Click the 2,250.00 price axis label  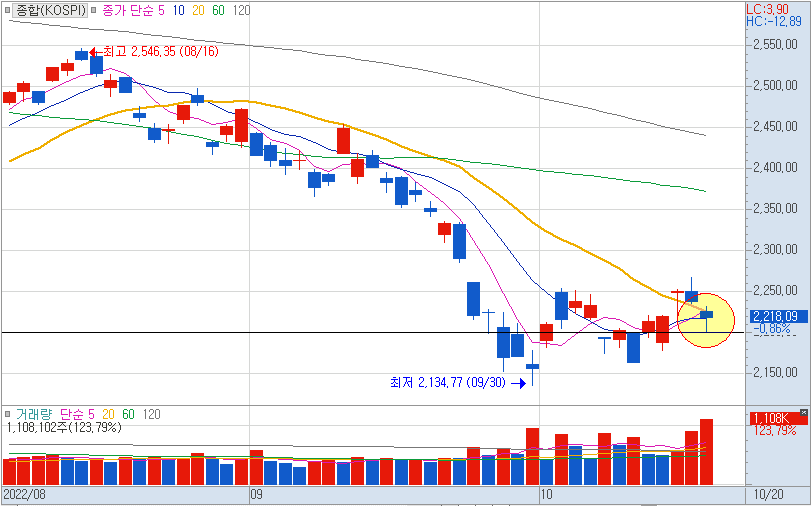pos(776,291)
